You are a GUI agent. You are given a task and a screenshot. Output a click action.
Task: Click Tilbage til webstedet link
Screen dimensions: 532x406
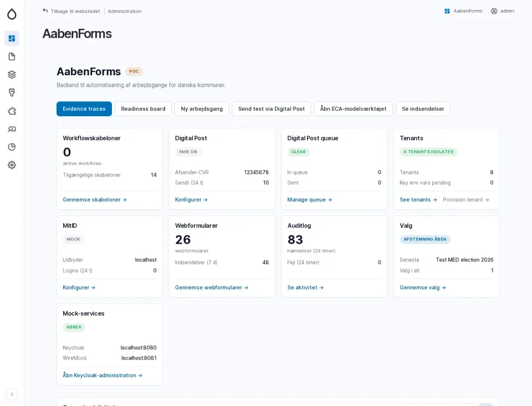pos(75,11)
